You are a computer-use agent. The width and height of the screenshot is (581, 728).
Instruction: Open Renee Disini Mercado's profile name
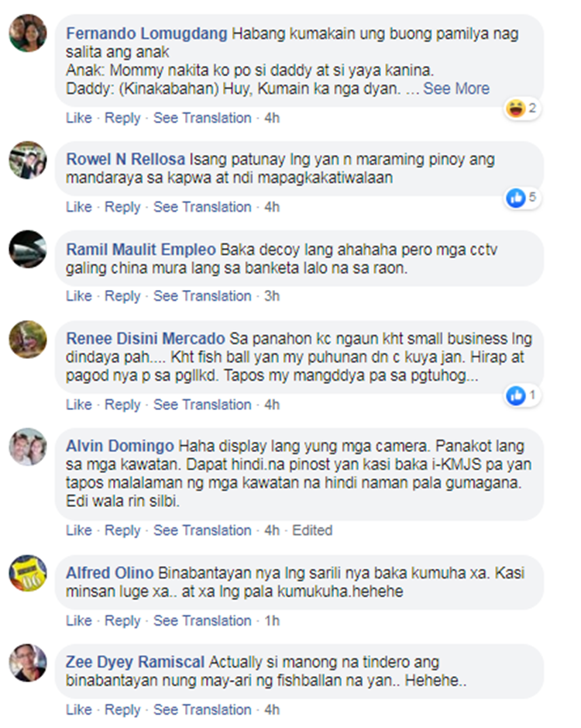(146, 339)
